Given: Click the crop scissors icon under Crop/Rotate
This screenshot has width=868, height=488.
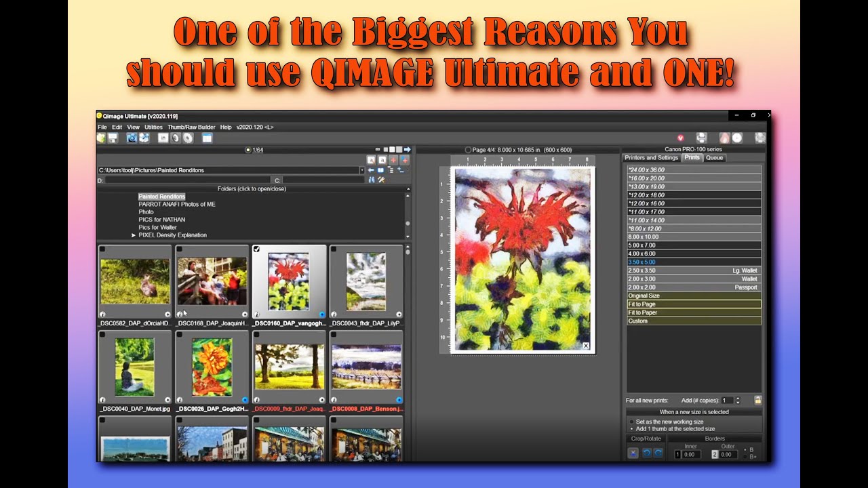Looking at the screenshot, I should 633,453.
